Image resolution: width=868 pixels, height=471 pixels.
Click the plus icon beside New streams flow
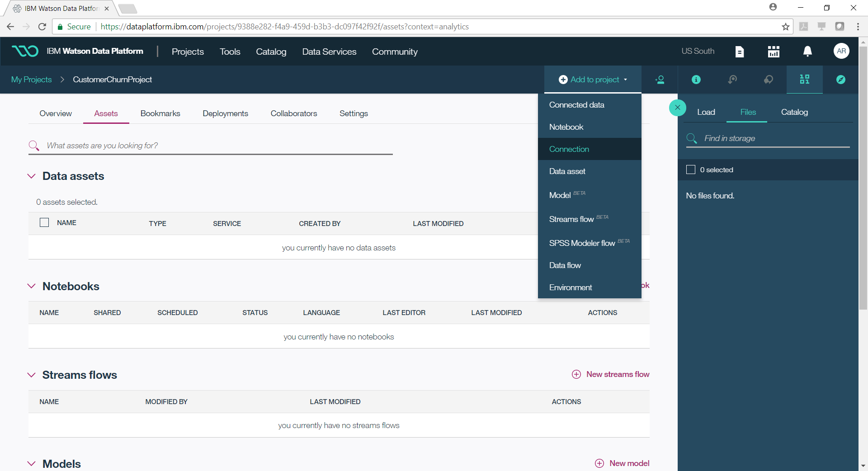click(576, 374)
